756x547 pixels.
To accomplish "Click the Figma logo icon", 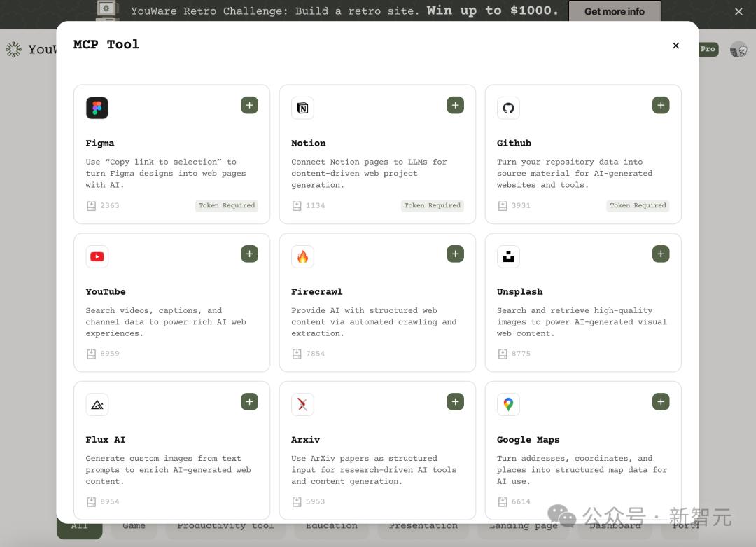I will pos(97,108).
